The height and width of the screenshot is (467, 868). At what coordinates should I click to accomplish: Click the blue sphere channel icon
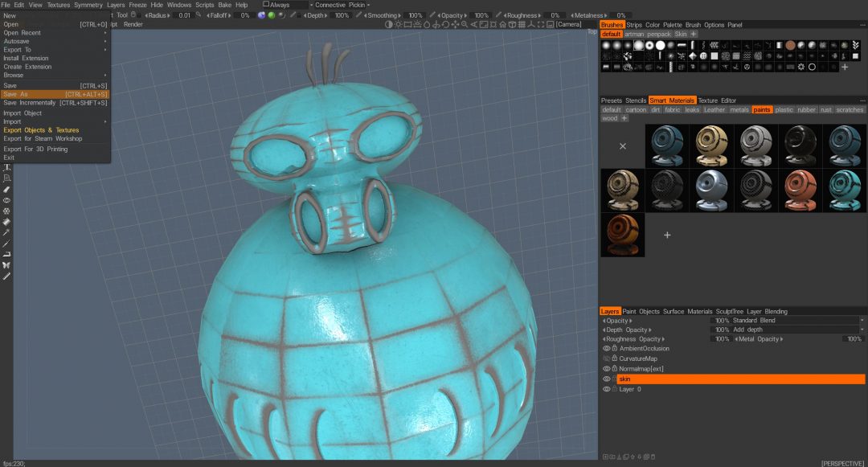pyautogui.click(x=261, y=15)
